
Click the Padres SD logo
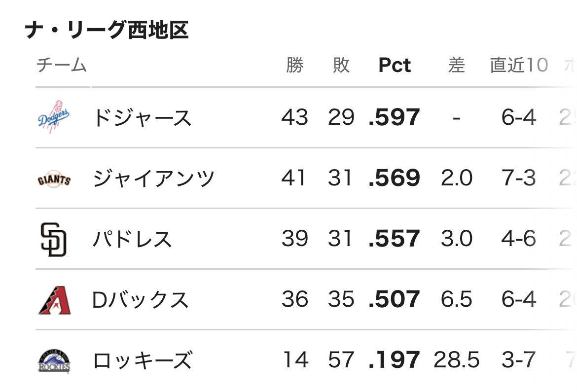pyautogui.click(x=54, y=240)
